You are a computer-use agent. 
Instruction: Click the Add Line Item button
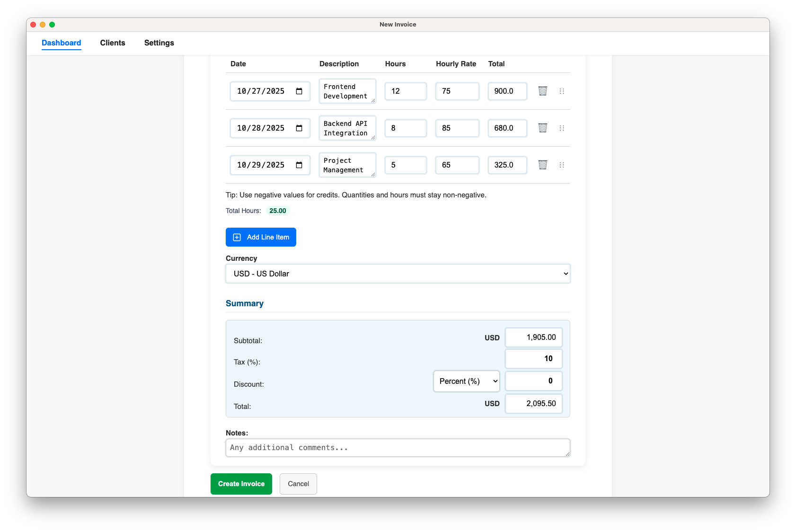coord(261,237)
